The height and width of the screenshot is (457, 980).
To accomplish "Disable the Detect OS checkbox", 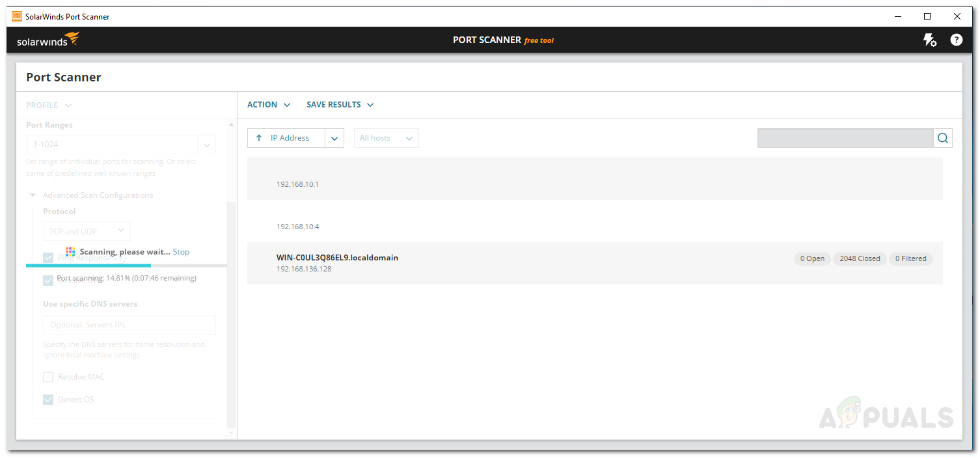I will 48,400.
